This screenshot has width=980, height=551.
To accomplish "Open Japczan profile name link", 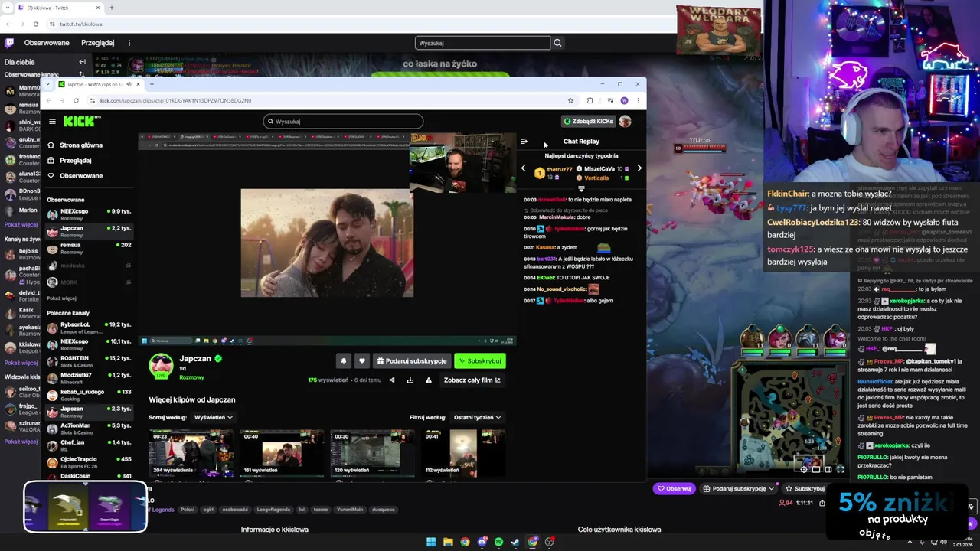I will pos(194,358).
